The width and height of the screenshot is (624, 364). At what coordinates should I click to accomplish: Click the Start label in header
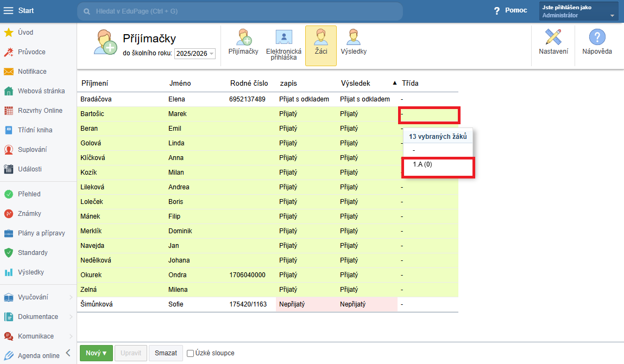[x=26, y=11]
